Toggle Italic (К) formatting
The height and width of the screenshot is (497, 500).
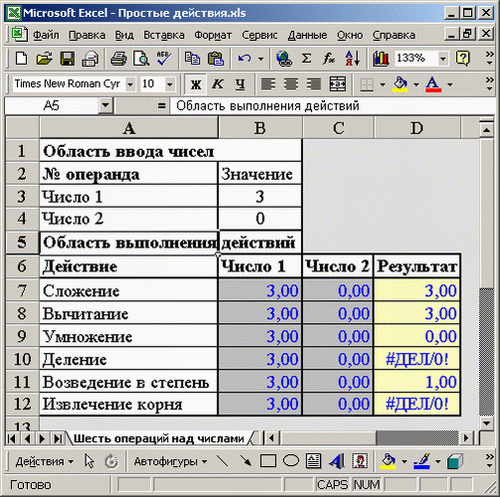pyautogui.click(x=218, y=84)
